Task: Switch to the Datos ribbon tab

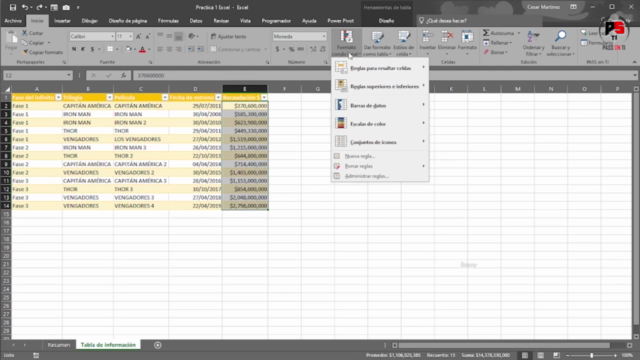Action: (x=196, y=21)
